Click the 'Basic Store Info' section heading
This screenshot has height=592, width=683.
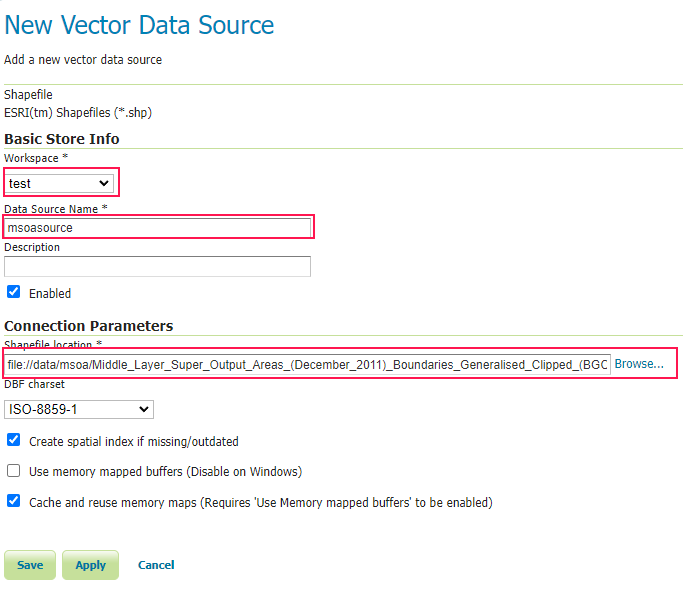click(x=62, y=139)
